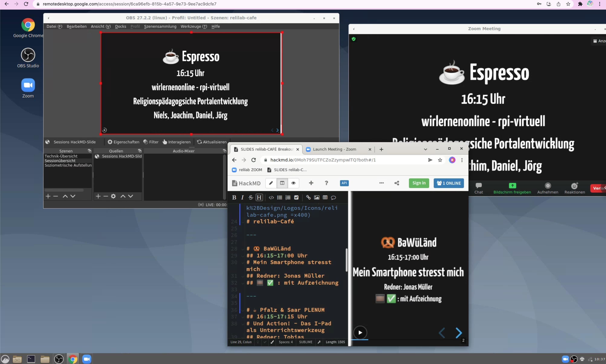Click the checkbox list icon in the editor toolbar

(x=296, y=197)
